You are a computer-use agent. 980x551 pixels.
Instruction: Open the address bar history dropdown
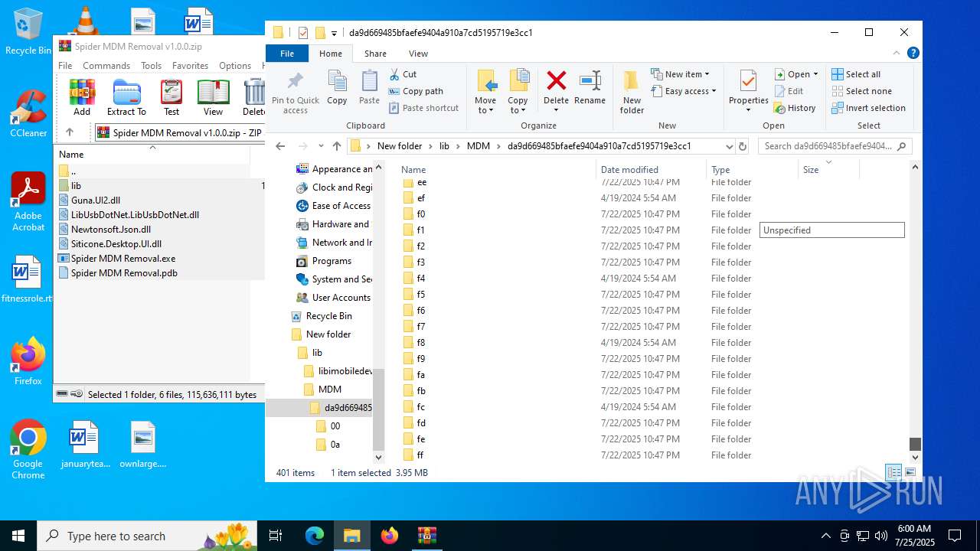[x=729, y=146]
